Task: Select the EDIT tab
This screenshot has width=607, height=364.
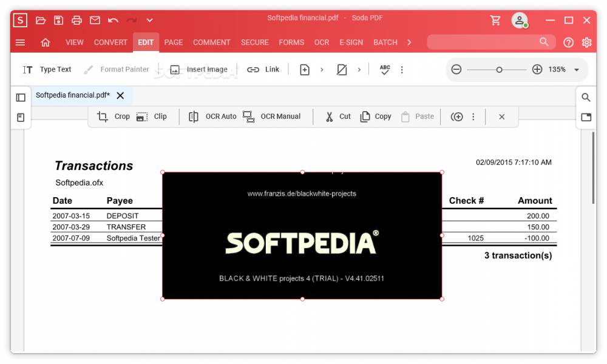Action: 146,42
